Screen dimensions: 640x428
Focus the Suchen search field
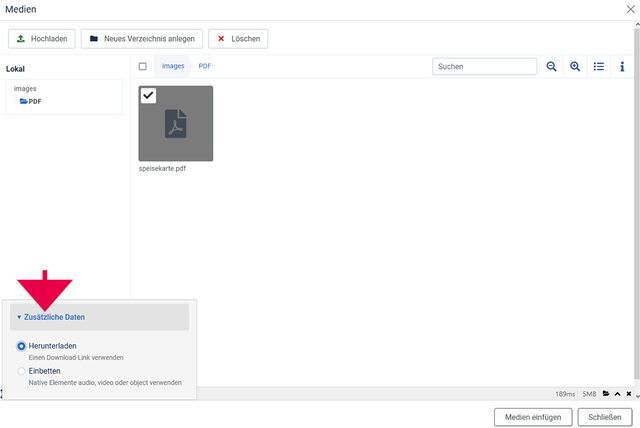485,67
